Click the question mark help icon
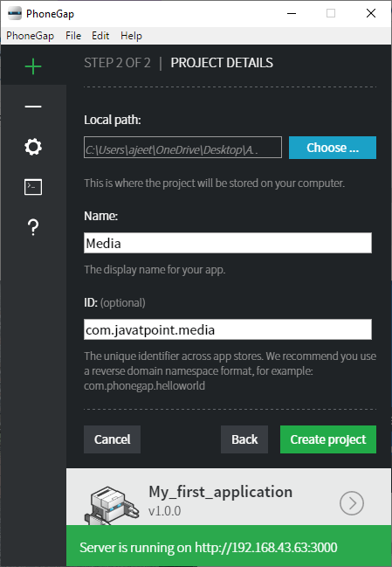 click(33, 227)
